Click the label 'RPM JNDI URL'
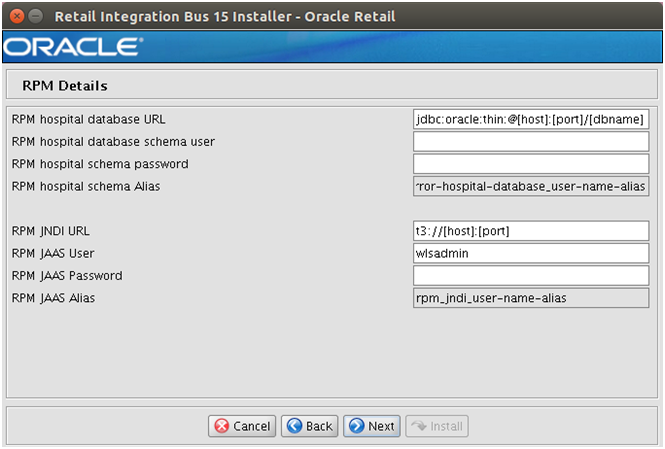Image resolution: width=665 pixels, height=449 pixels. coord(50,231)
